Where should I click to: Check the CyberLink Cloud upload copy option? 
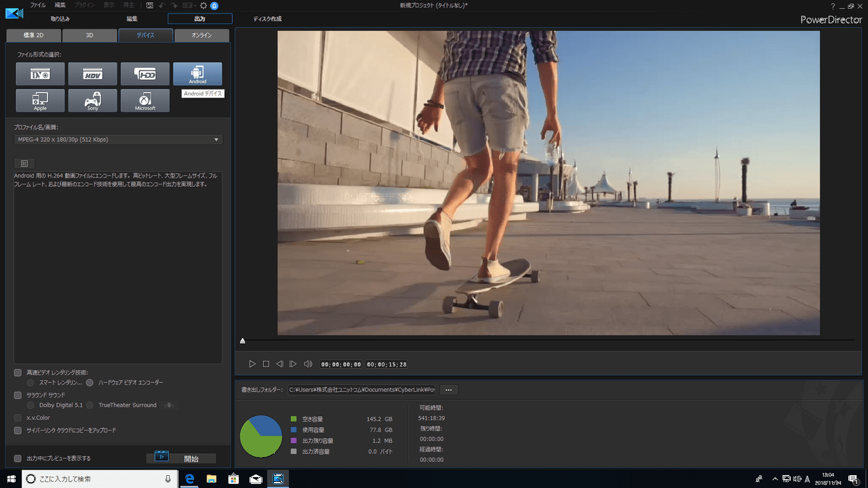point(18,430)
